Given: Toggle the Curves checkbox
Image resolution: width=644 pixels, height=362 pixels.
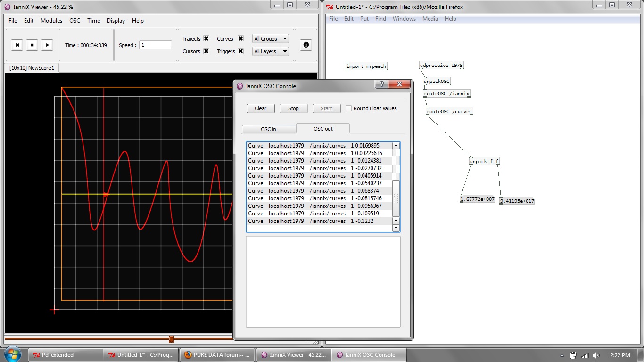Looking at the screenshot, I should 240,39.
